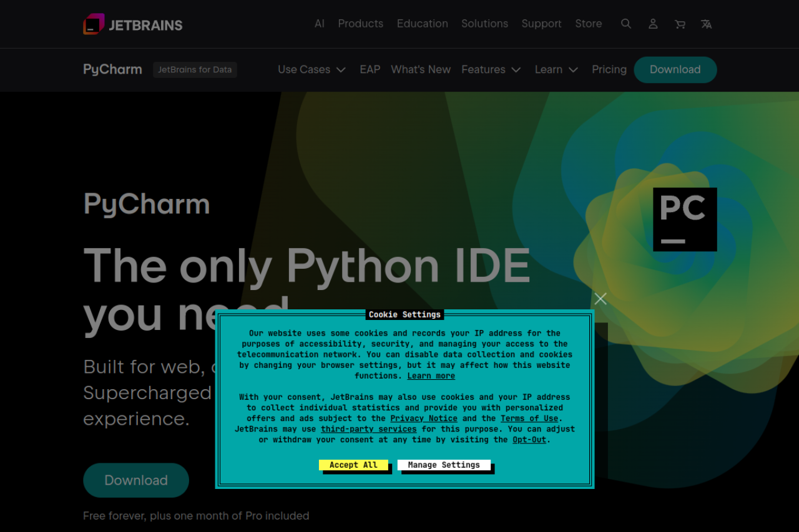
Task: Expand the Learn dropdown
Action: pyautogui.click(x=556, y=69)
